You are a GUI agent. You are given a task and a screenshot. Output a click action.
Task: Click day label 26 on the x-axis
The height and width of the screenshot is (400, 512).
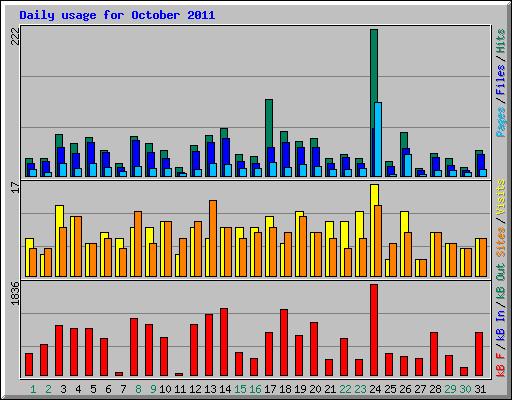[x=405, y=389]
